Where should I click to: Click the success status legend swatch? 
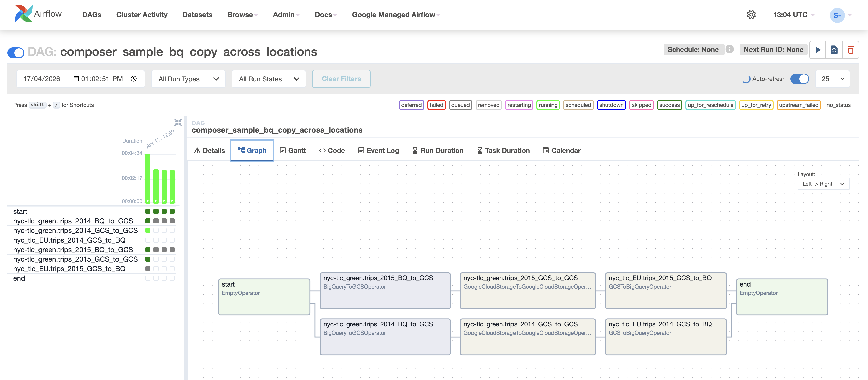click(669, 105)
